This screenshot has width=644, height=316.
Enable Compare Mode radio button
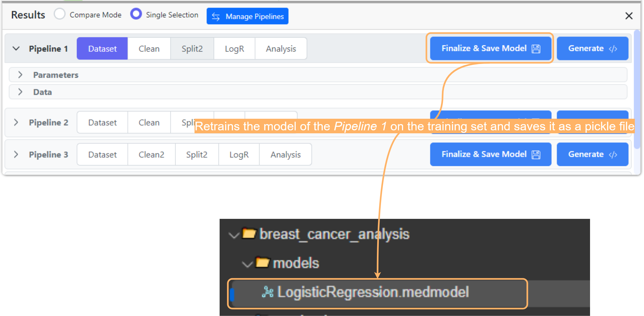tap(60, 14)
